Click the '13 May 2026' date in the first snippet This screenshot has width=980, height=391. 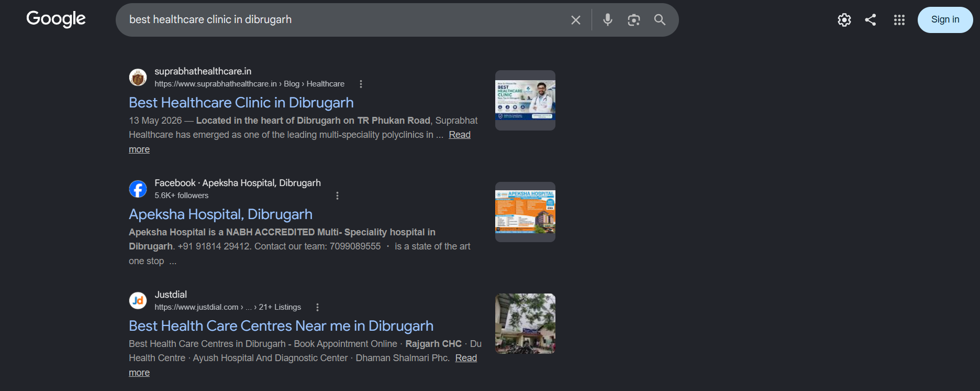[x=155, y=121]
